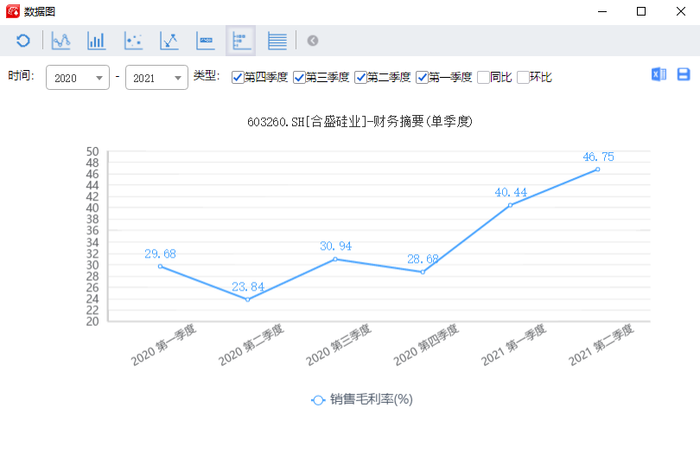Click the 时间: label
This screenshot has height=459, width=700.
coord(21,75)
